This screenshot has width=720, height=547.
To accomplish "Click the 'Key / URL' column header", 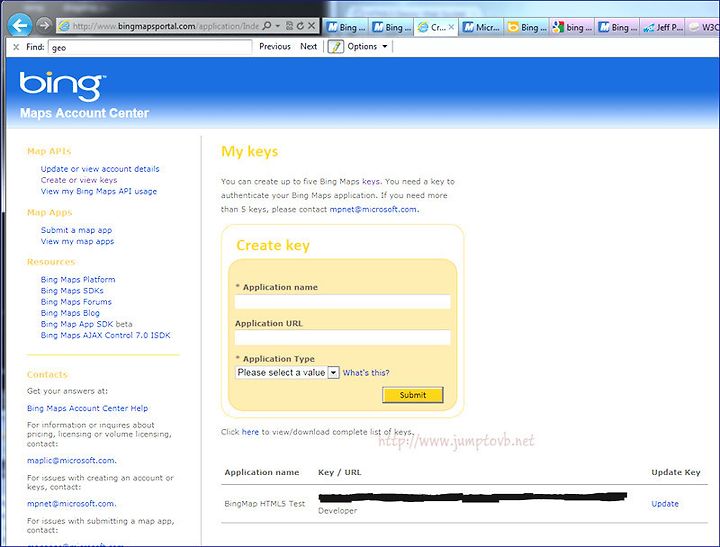I will click(x=340, y=472).
